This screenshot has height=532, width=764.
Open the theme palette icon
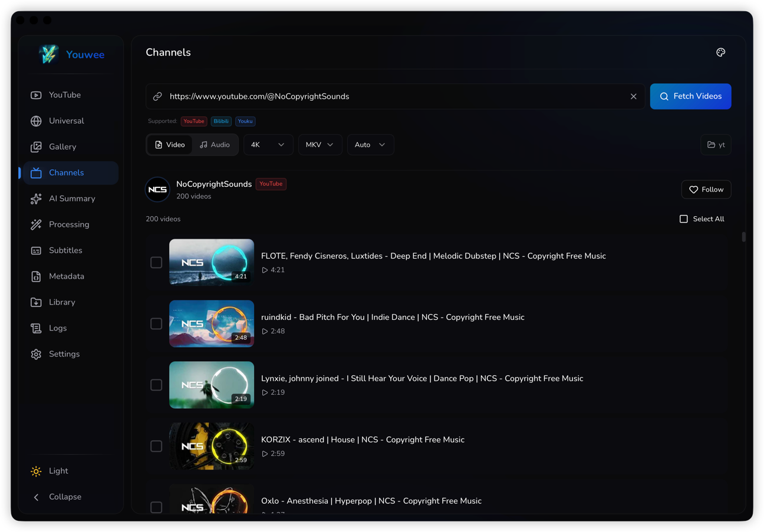tap(720, 52)
